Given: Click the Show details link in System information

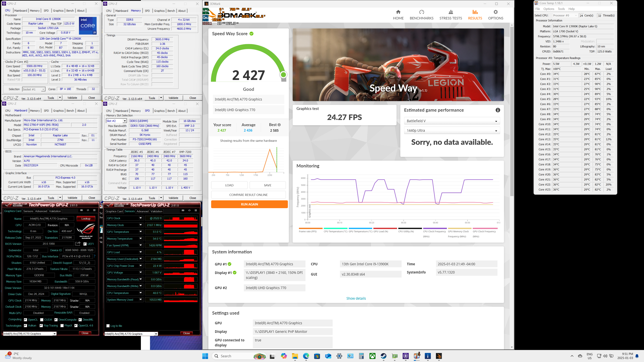Looking at the screenshot, I should point(356,298).
